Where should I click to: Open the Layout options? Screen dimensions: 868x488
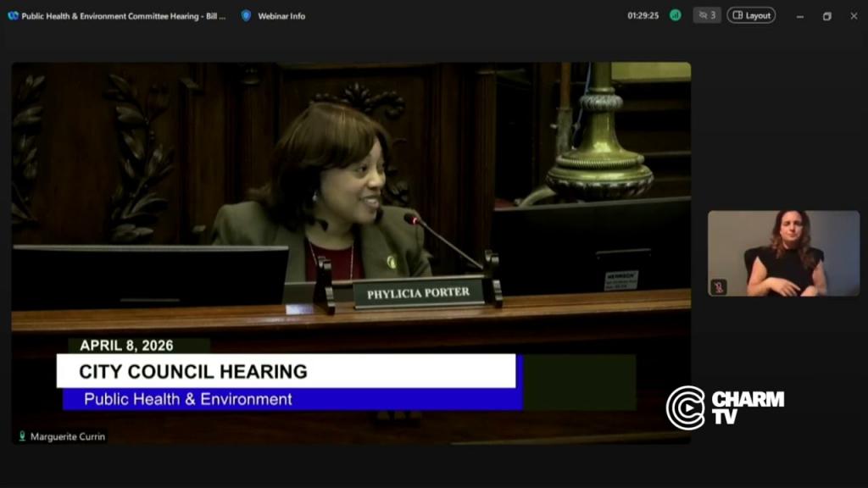[751, 15]
